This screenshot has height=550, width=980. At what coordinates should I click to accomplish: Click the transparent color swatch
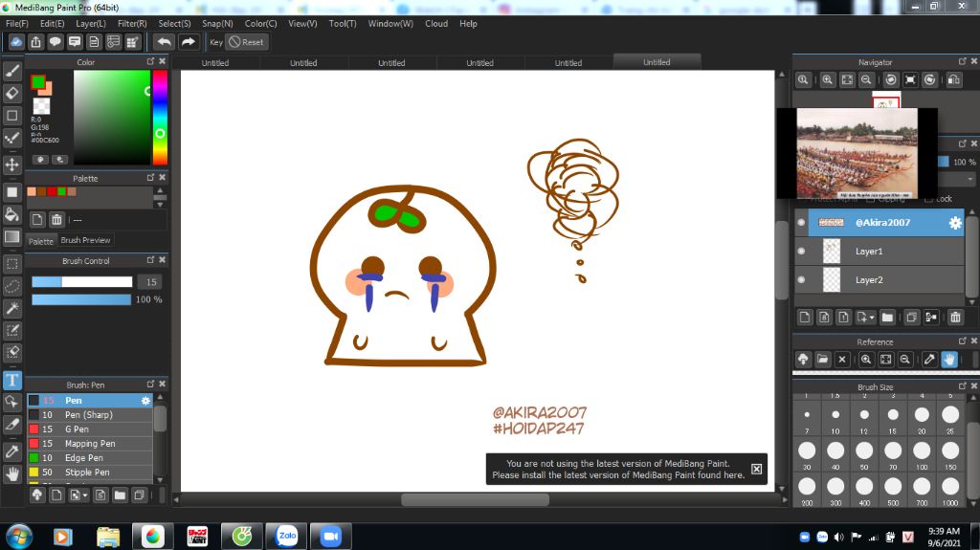coord(41,105)
